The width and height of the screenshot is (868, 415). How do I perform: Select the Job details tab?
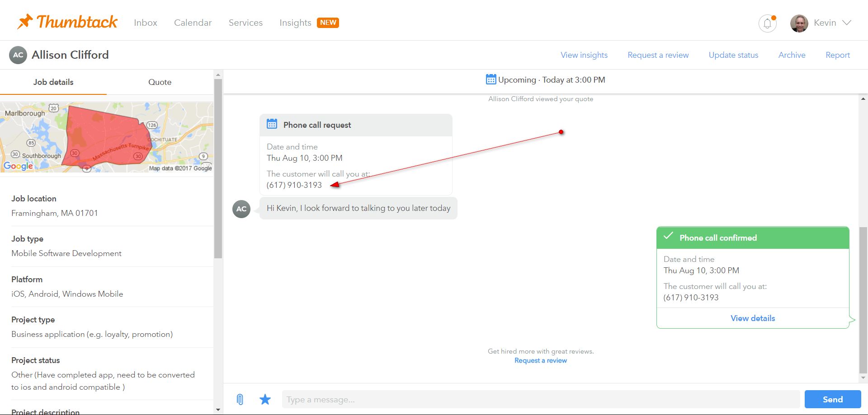click(x=53, y=82)
